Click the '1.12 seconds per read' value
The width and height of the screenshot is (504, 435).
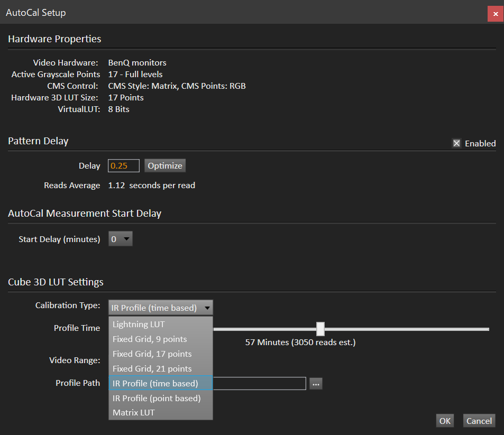[152, 186]
